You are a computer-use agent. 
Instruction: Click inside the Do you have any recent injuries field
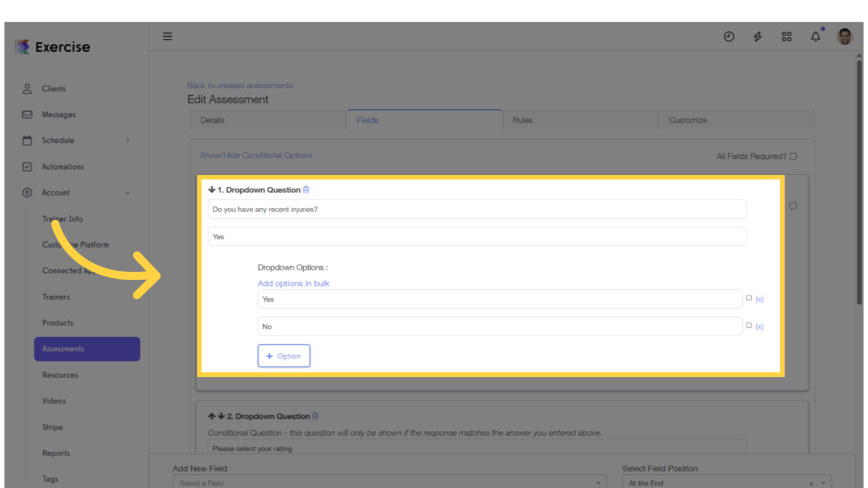(477, 208)
